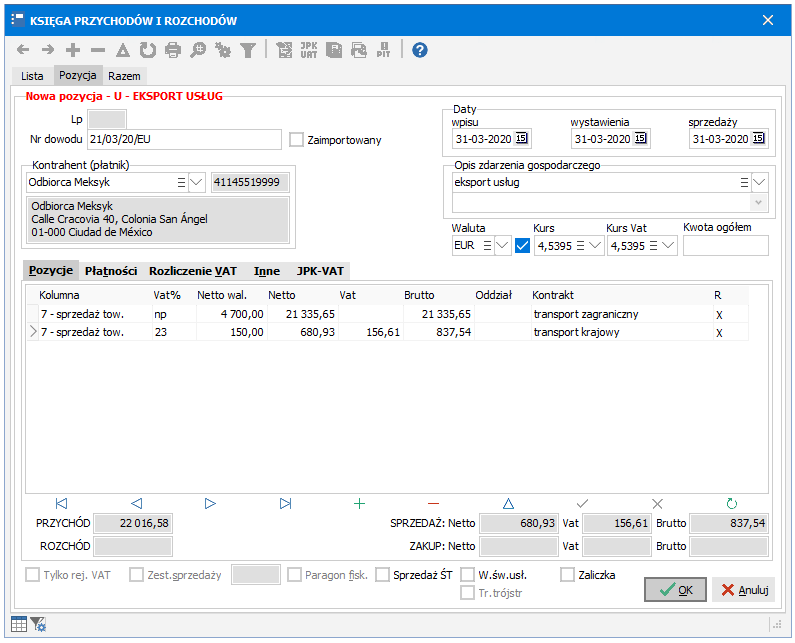This screenshot has width=795, height=643.
Task: Click the Kwota ogółem field
Action: (x=726, y=246)
